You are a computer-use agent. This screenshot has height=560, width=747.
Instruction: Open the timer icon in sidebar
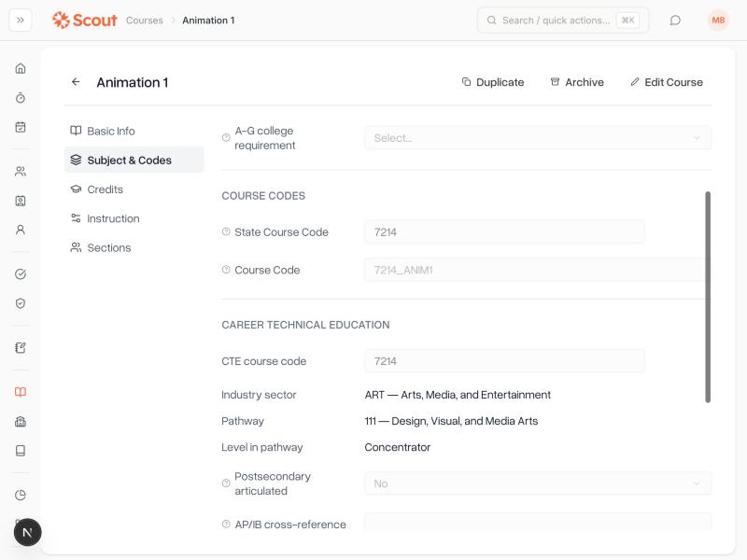21,98
